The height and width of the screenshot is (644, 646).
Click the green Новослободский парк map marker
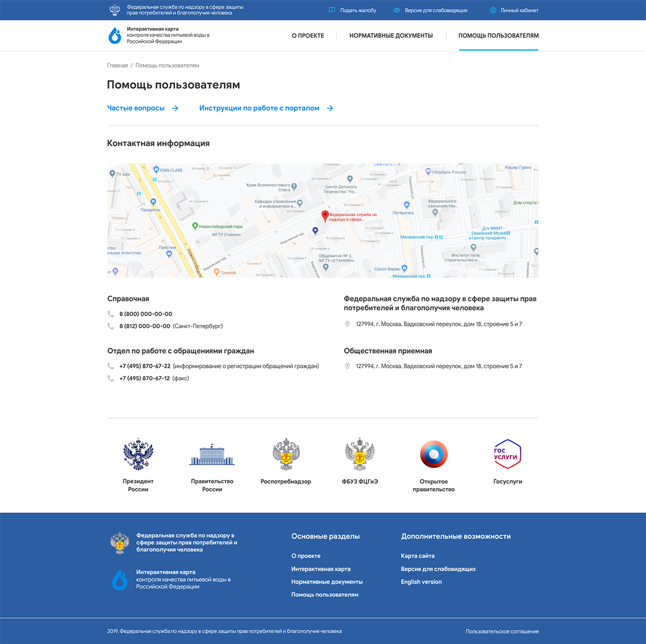pyautogui.click(x=195, y=226)
